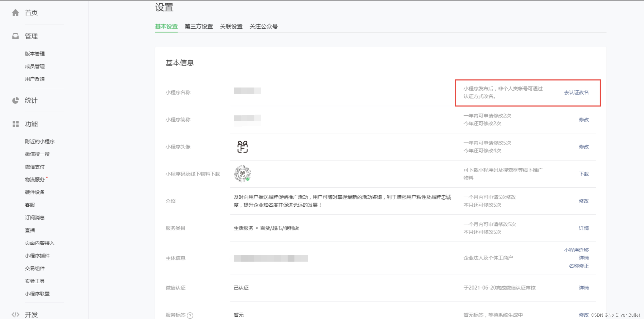
Task: Switch to the 关联设置 tab
Action: 231,26
